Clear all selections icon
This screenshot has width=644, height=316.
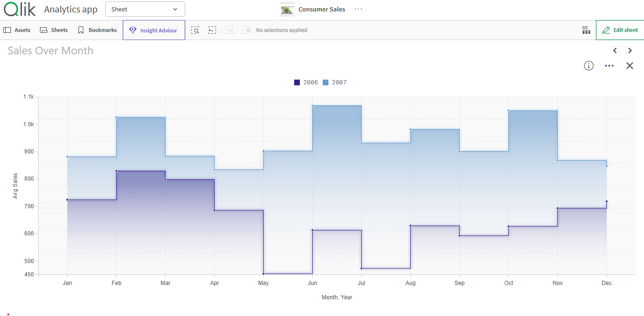247,30
